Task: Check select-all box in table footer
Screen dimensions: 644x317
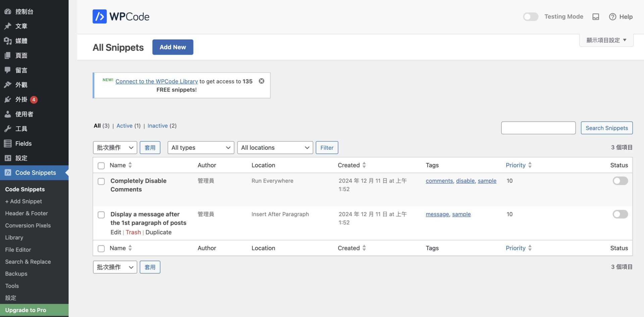Action: [x=101, y=249]
